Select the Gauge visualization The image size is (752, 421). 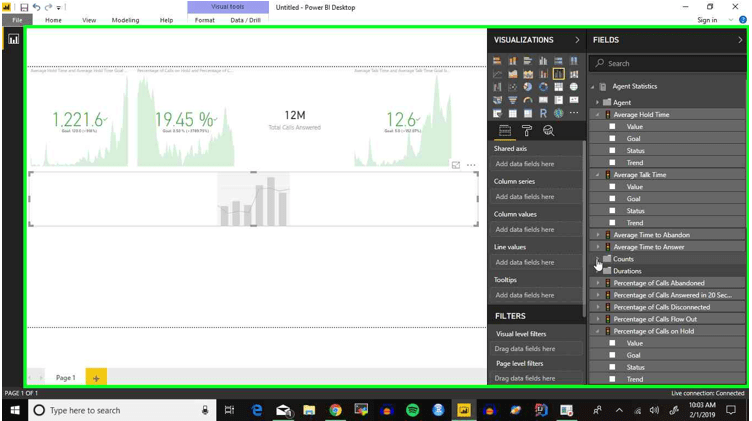[x=528, y=100]
